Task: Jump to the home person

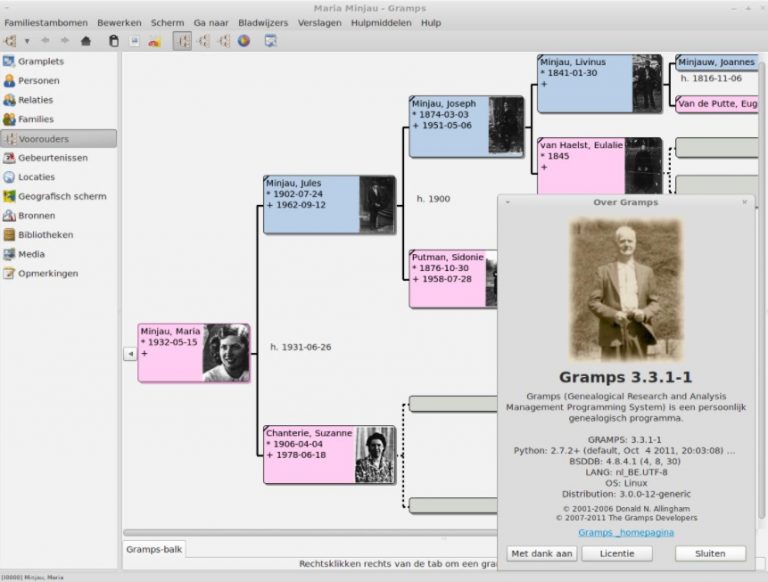Action: tap(86, 41)
